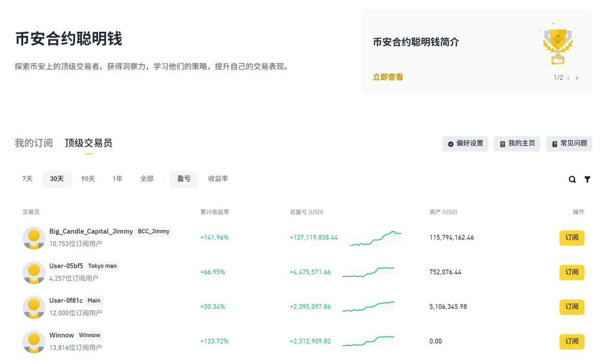This screenshot has width=616, height=364.
Task: Click Big_Candle_Capital_Jimmy avatar icon
Action: click(34, 238)
